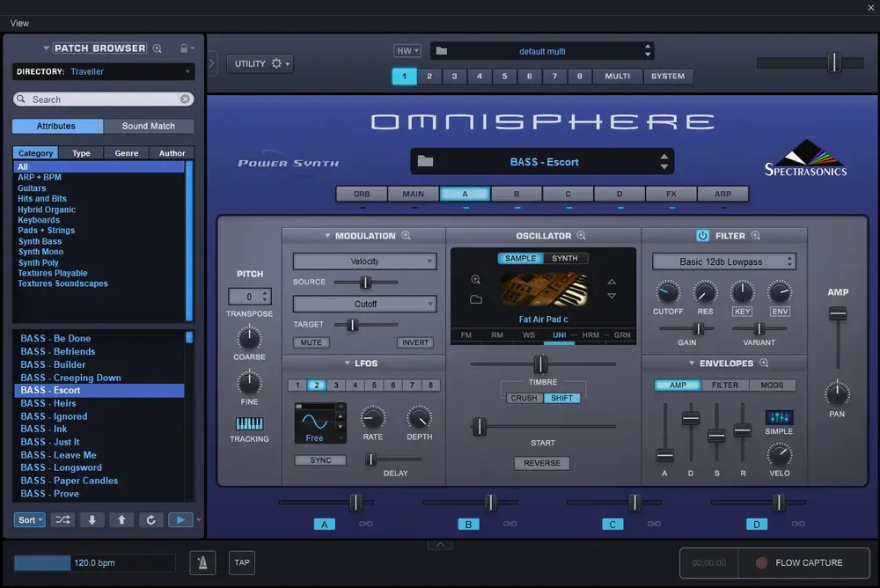Toggle oscillator Reverse button
The height and width of the screenshot is (588, 880).
[541, 463]
